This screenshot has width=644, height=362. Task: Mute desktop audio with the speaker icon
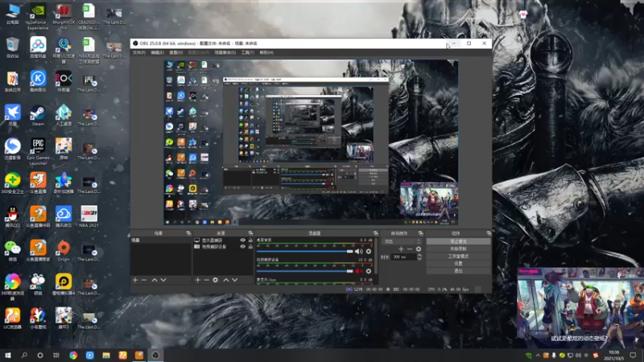(358, 252)
